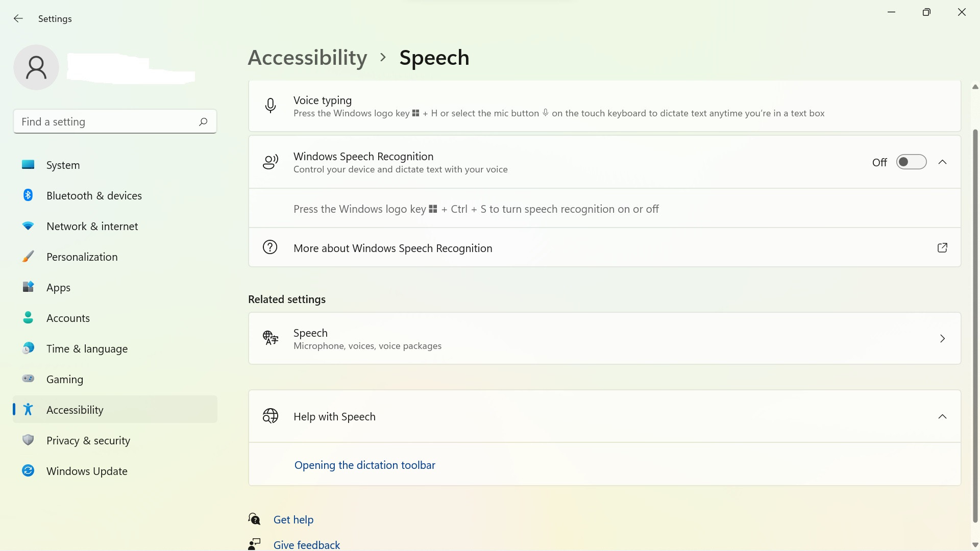
Task: Click the Give feedback person icon
Action: click(x=254, y=544)
